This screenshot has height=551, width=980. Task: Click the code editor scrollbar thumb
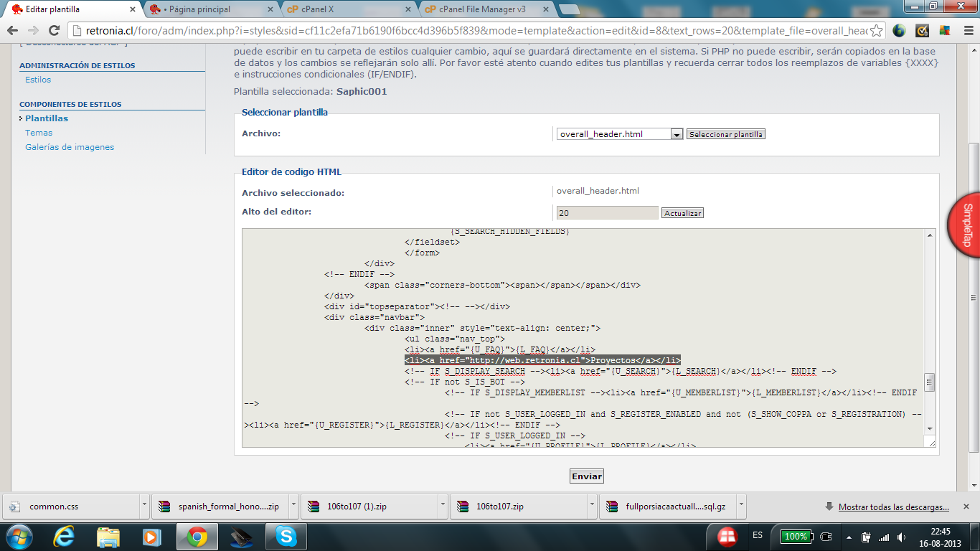tap(930, 382)
